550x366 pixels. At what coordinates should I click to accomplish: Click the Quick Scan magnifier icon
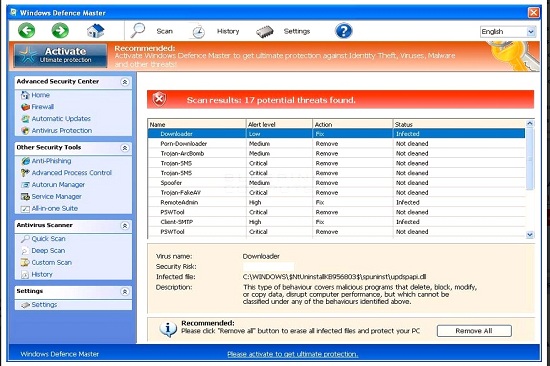tap(25, 239)
